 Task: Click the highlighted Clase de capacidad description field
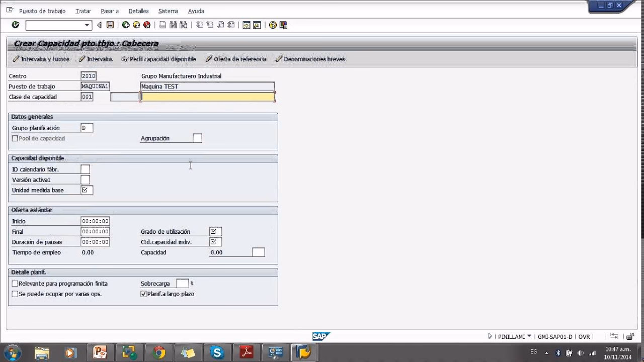coord(207,97)
